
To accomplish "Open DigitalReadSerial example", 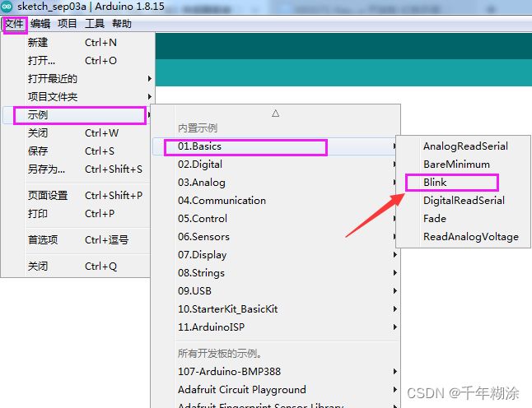I will pyautogui.click(x=463, y=201).
